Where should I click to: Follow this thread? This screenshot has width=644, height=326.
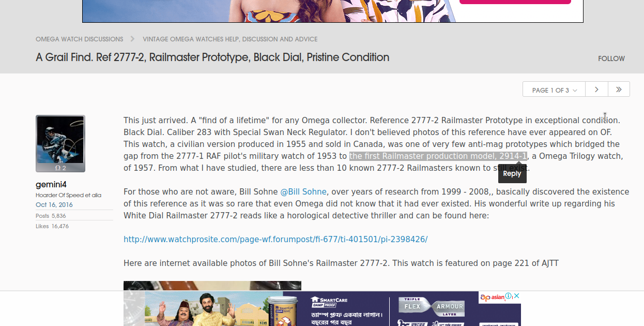[611, 58]
